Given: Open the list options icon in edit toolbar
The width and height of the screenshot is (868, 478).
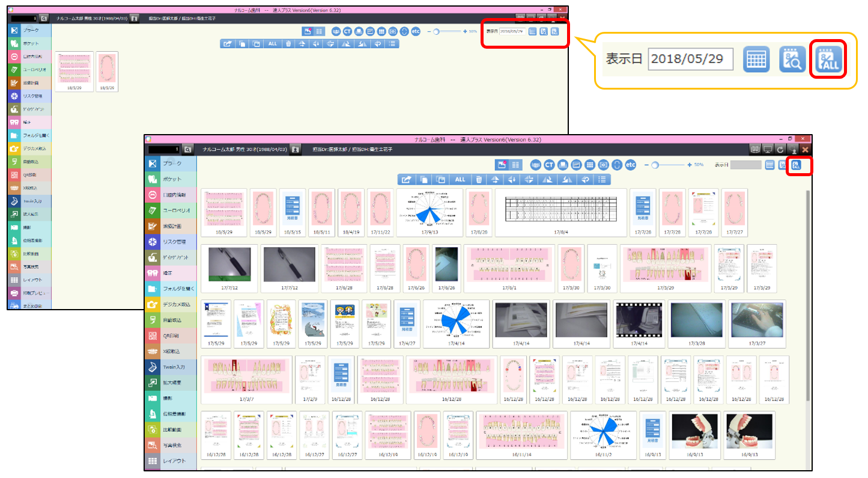Looking at the screenshot, I should [602, 179].
